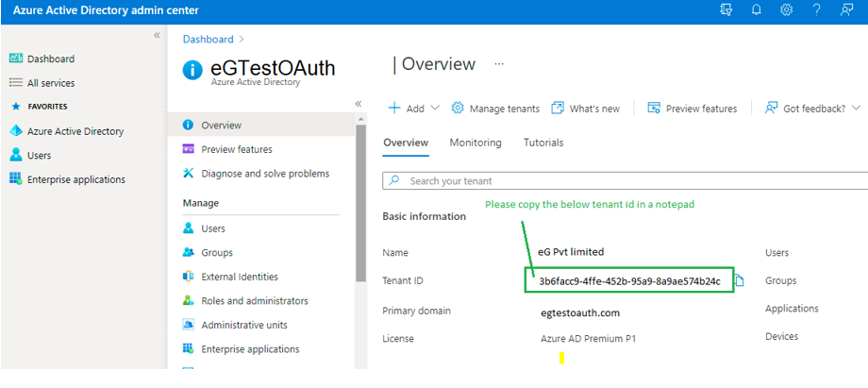Click the Devices label in basic information
The height and width of the screenshot is (388, 868).
point(781,336)
